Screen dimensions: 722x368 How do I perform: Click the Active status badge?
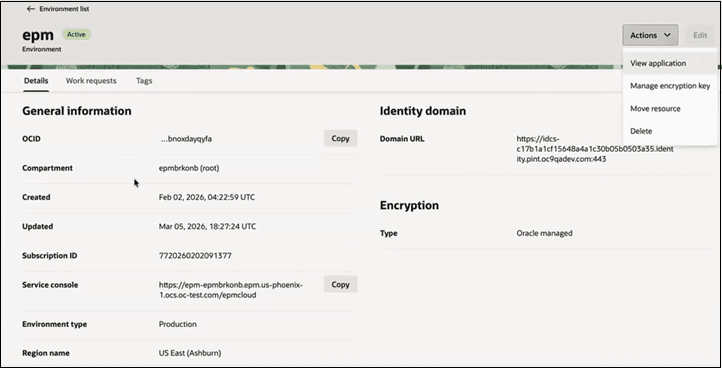coord(76,35)
